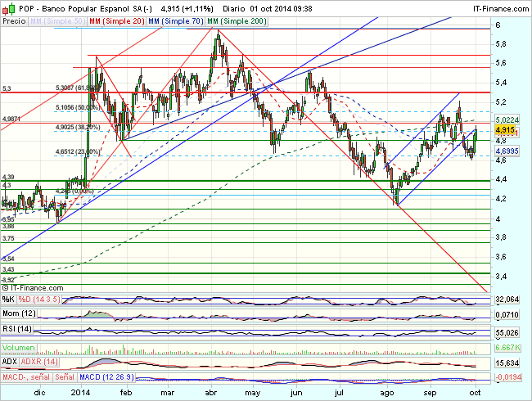Select the ADXR (14) indicator label
Screen dimensions: 532x401
(x=39, y=362)
